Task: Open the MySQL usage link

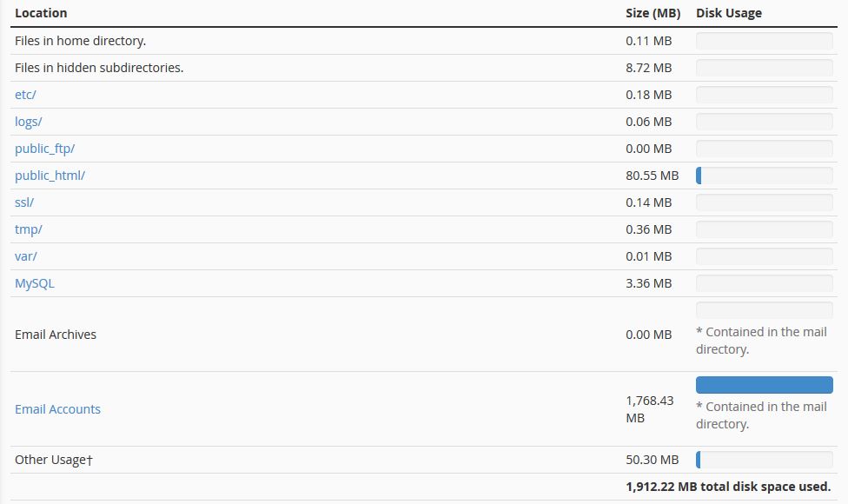Action: [x=34, y=283]
